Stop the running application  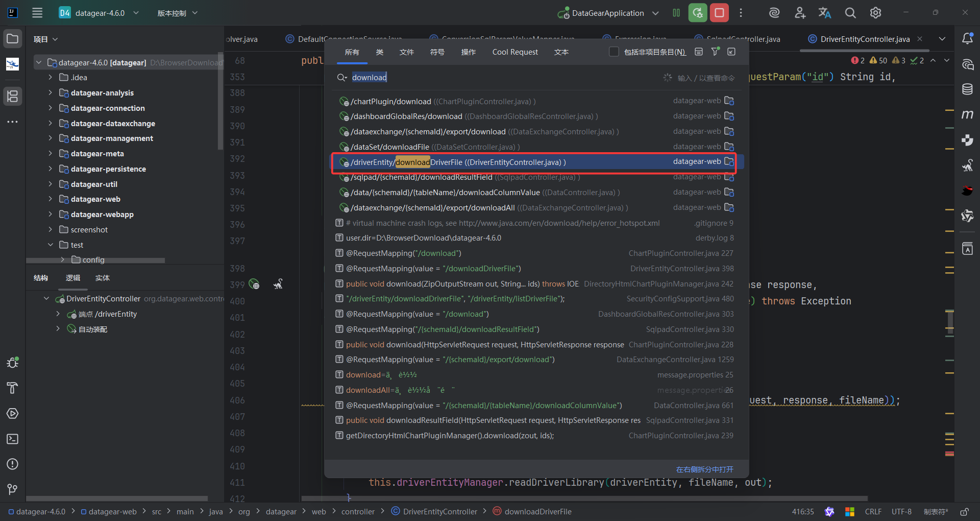[x=719, y=13]
